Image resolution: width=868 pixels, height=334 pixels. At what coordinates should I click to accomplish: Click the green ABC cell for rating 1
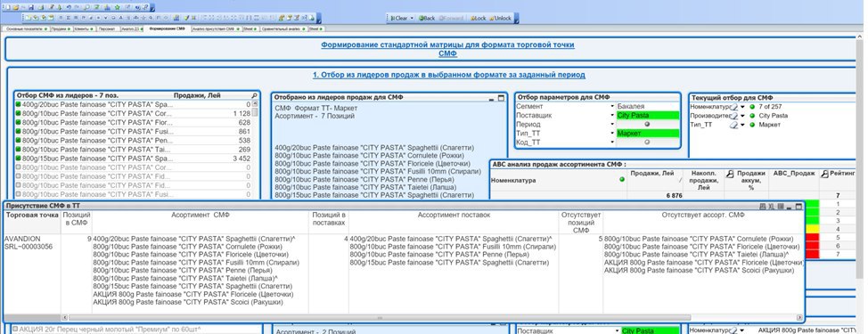coord(812,204)
